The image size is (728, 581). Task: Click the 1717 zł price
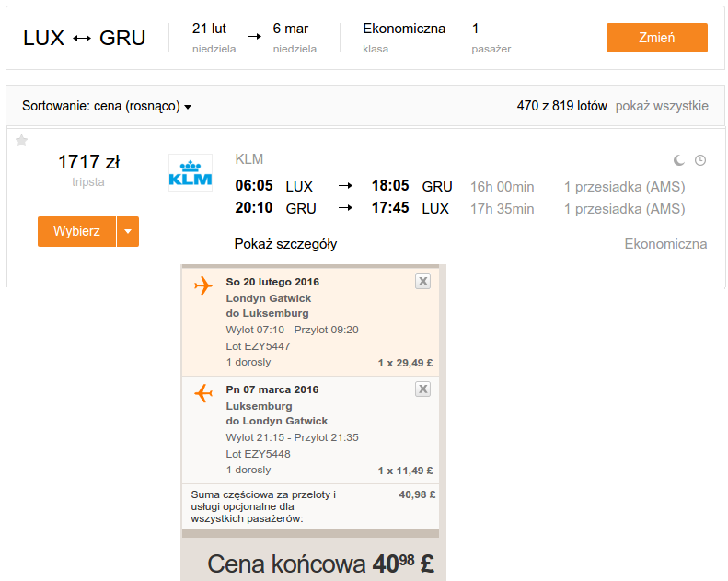click(88, 162)
